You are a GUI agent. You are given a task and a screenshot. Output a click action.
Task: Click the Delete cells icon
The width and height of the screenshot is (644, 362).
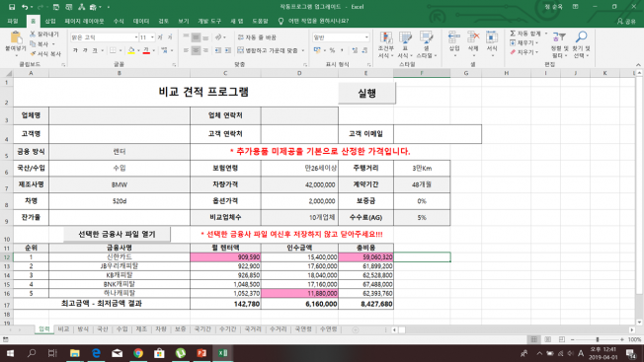[473, 37]
